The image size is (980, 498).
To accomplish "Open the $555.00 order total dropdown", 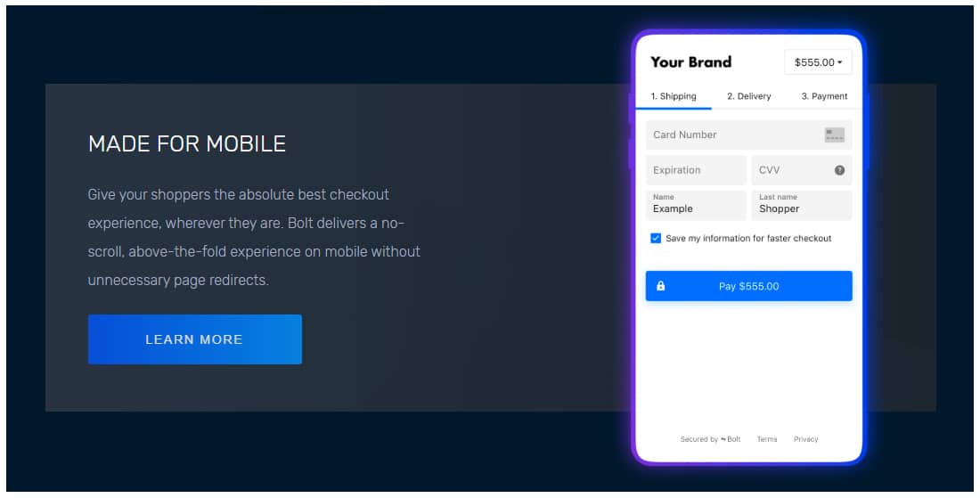I will [x=818, y=62].
